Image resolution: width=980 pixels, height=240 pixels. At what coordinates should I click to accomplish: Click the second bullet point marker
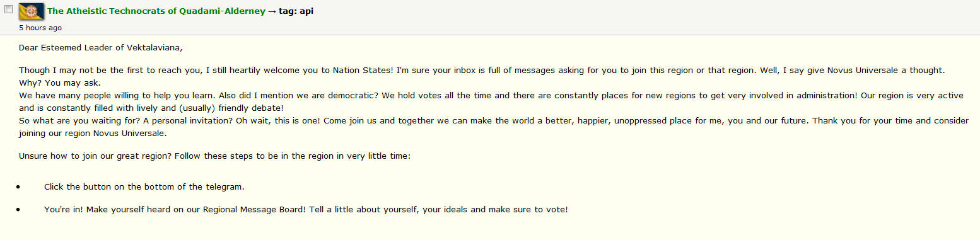19,209
